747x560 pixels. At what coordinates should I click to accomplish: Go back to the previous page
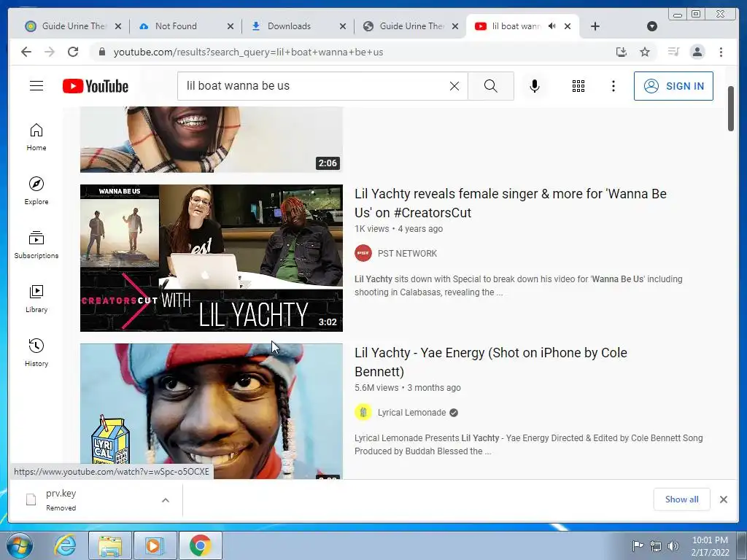26,52
